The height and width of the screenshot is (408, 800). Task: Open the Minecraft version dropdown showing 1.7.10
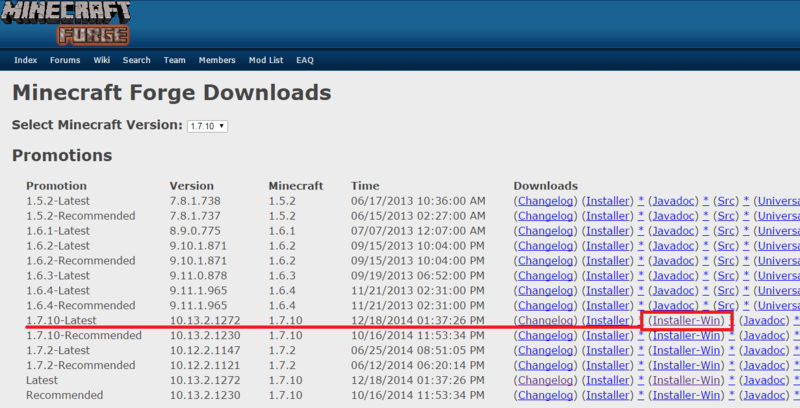(207, 126)
